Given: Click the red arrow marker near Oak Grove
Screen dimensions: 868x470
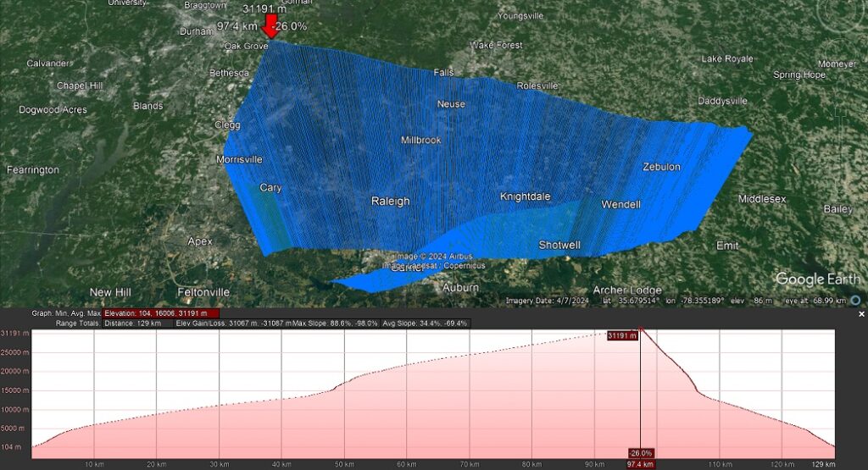Looking at the screenshot, I should point(270,25).
